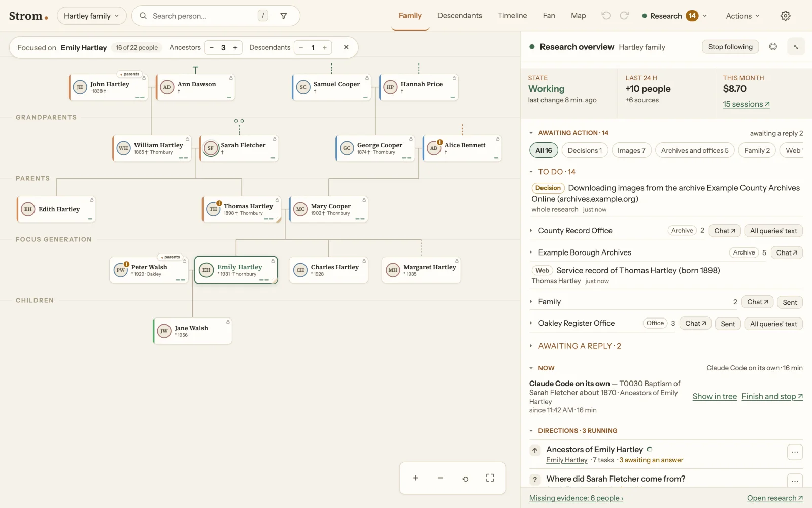
Task: Filter awaiting actions by Decisions 1
Action: point(585,150)
